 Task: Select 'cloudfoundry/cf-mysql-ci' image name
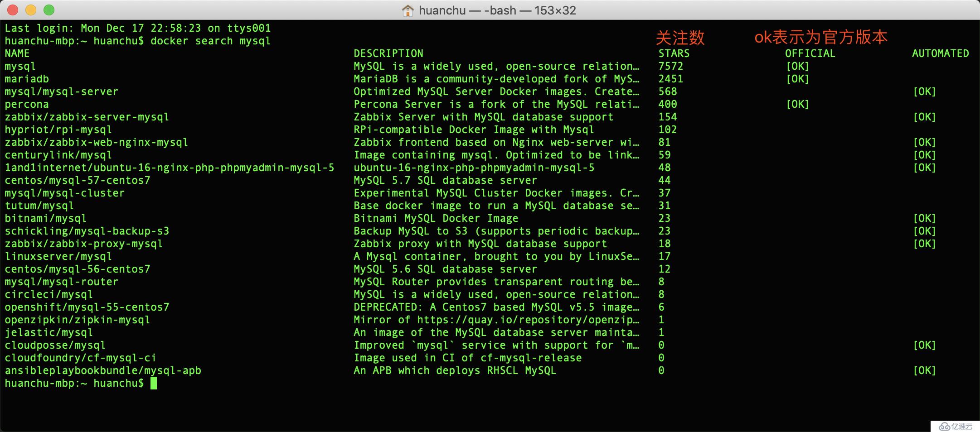tap(81, 358)
